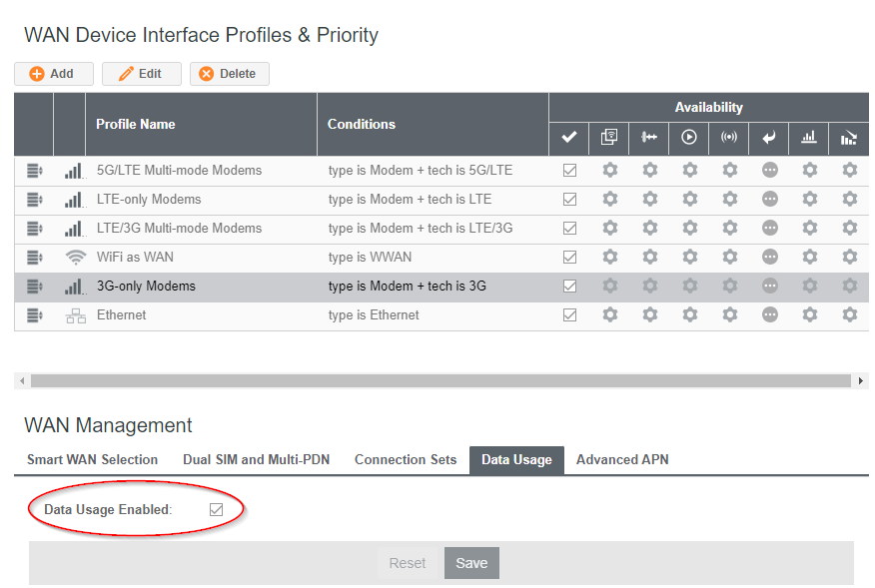Click the Add button

pos(54,74)
